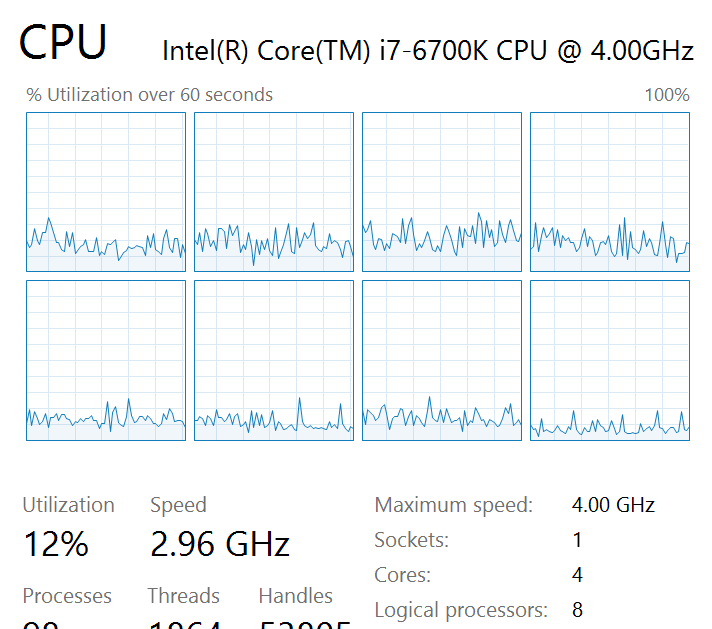The height and width of the screenshot is (629, 712).
Task: Click the third graph in the top row
Action: coord(442,191)
